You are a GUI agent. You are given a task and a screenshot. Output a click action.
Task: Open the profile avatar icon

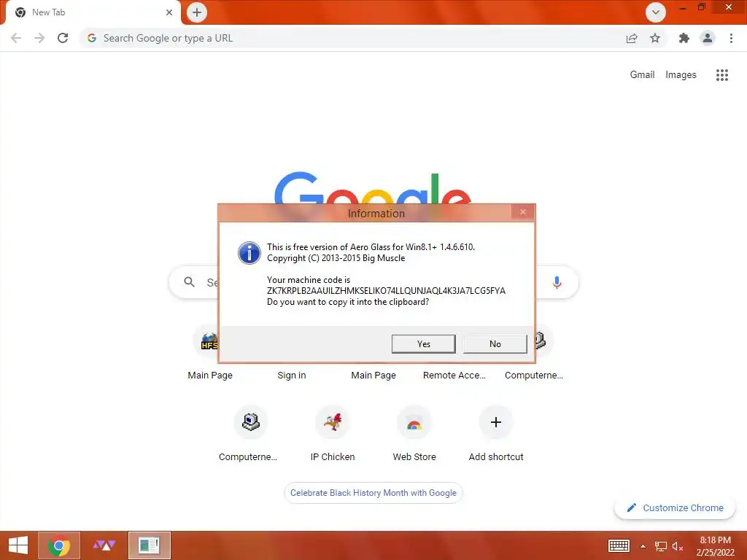pyautogui.click(x=708, y=38)
